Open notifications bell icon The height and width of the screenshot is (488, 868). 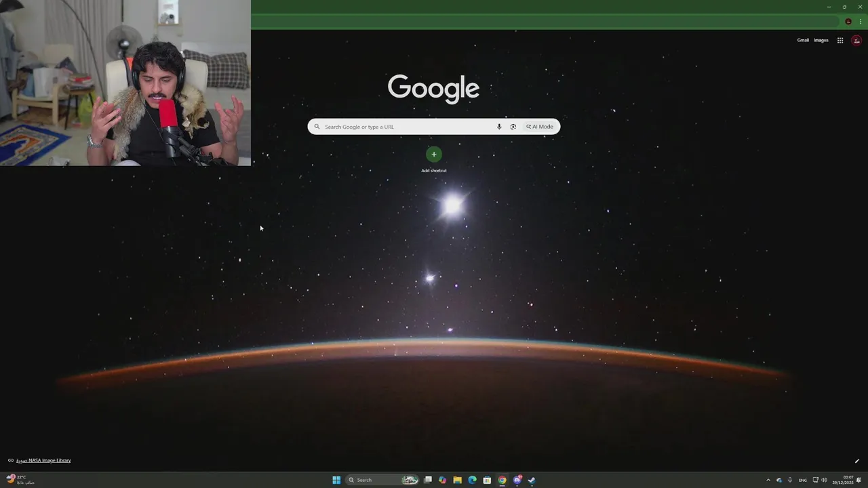859,480
